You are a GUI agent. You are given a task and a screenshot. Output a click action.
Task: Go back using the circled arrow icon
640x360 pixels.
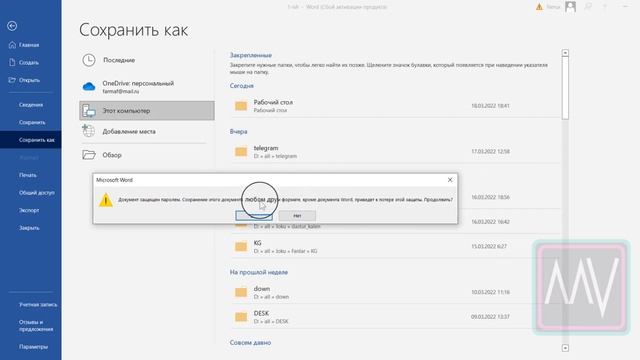(x=12, y=26)
